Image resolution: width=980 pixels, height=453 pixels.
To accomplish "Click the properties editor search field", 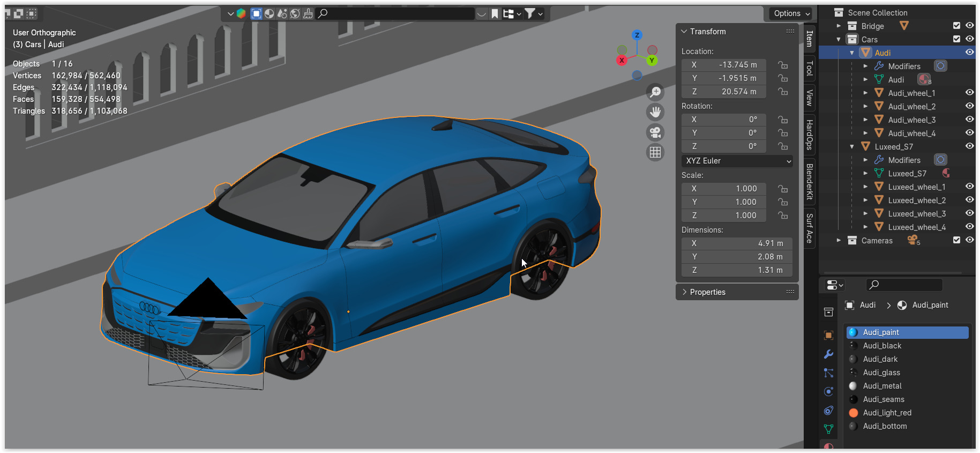I will coord(904,285).
